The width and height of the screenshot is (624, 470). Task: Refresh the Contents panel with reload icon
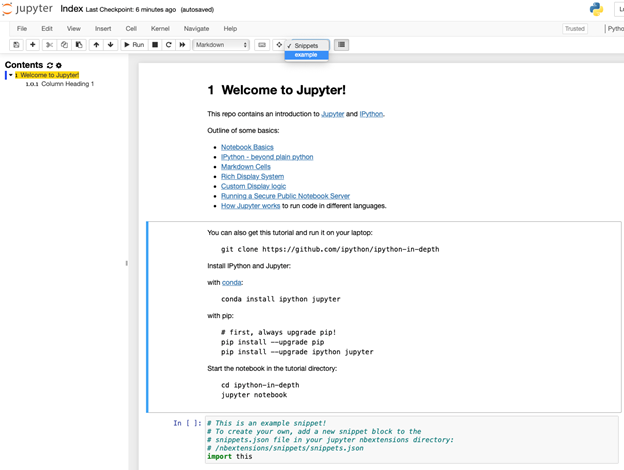coord(50,65)
